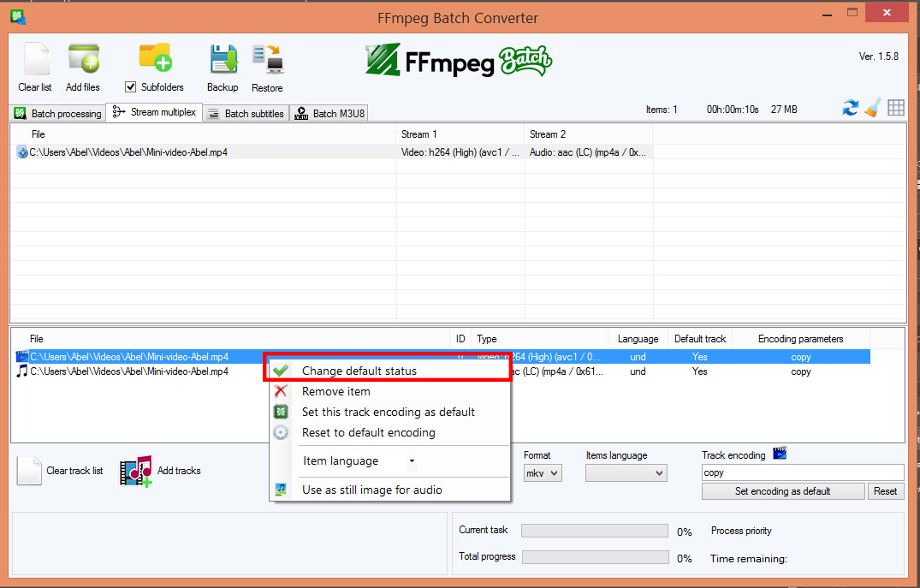Click the gray gear reset icon in the menu

pyautogui.click(x=281, y=432)
